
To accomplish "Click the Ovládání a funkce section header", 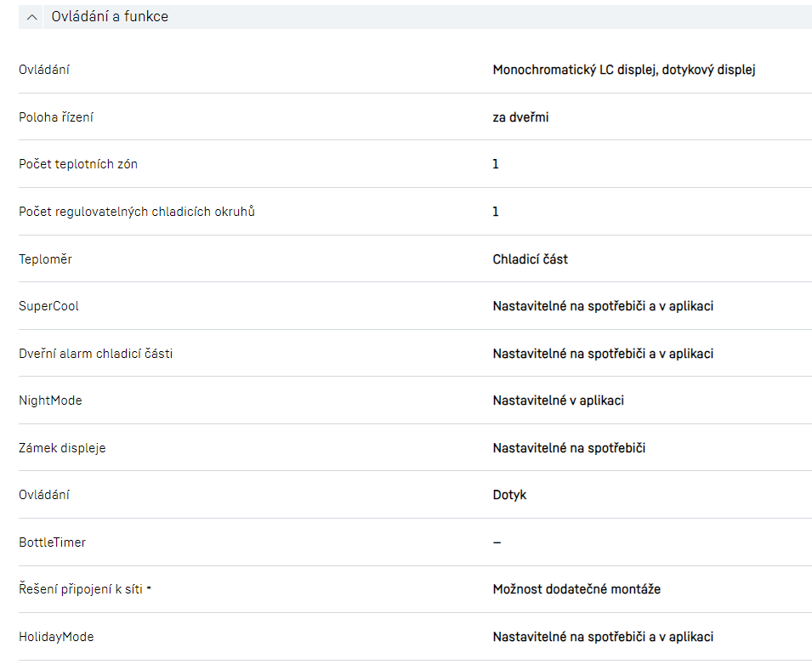I will tap(110, 17).
